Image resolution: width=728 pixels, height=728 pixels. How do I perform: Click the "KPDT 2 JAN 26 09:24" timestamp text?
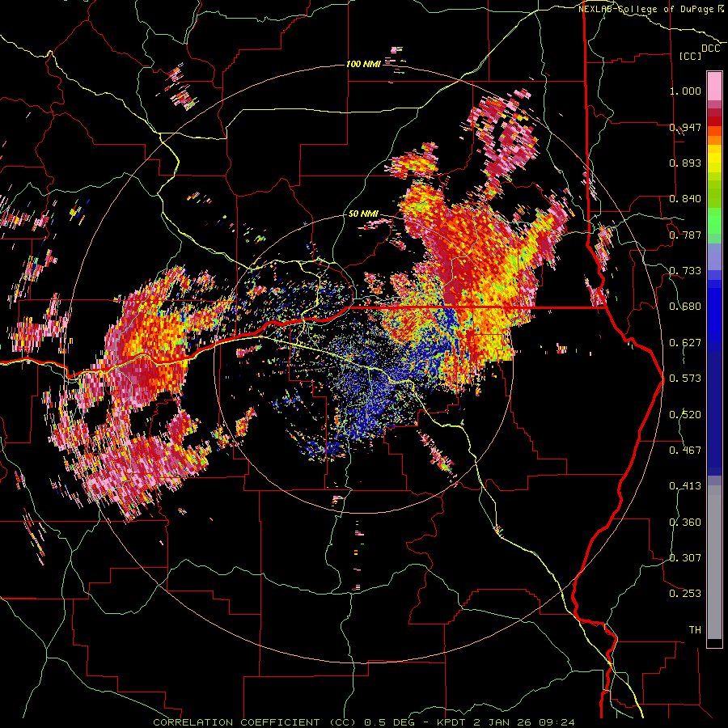coord(506,722)
